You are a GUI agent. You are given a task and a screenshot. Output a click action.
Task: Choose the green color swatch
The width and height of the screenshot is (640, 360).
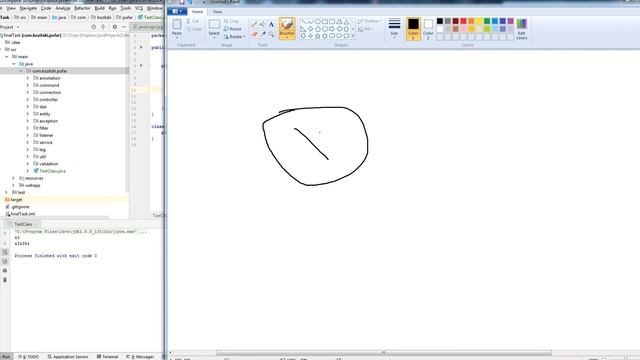coord(487,21)
